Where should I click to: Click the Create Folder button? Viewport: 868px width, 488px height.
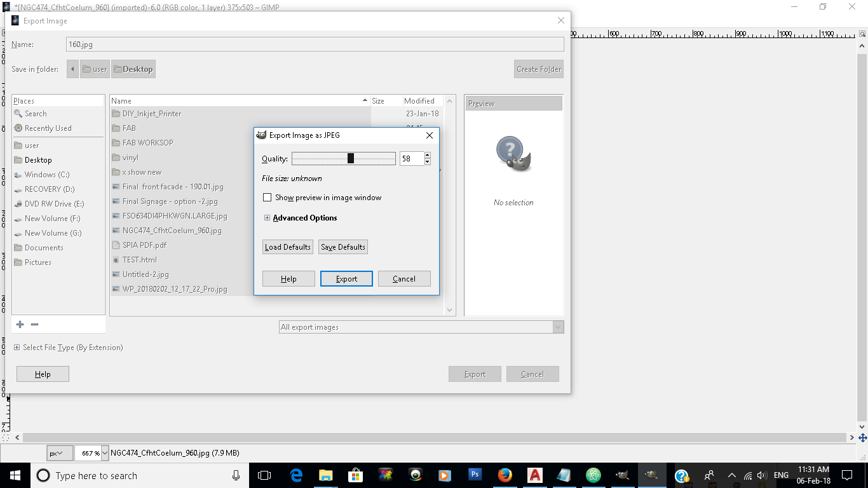539,69
